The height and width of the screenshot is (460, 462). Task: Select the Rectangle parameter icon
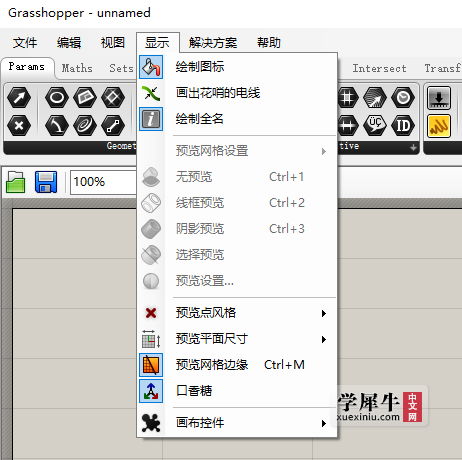coord(85,98)
